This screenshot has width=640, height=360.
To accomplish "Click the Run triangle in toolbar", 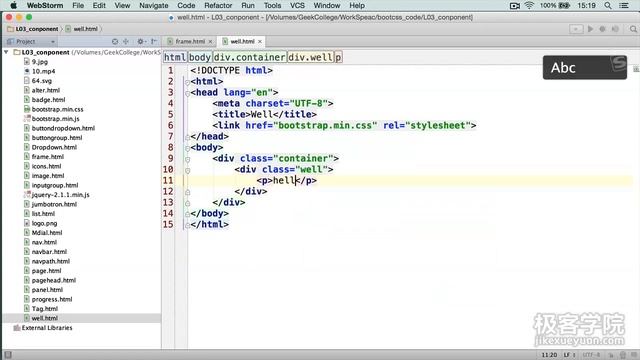I will pos(590,29).
